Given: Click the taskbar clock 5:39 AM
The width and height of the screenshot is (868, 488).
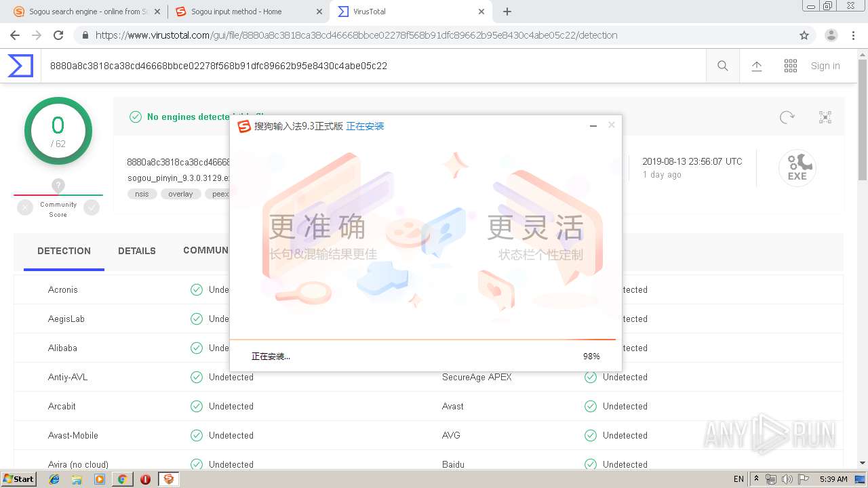Looking at the screenshot, I should (833, 479).
